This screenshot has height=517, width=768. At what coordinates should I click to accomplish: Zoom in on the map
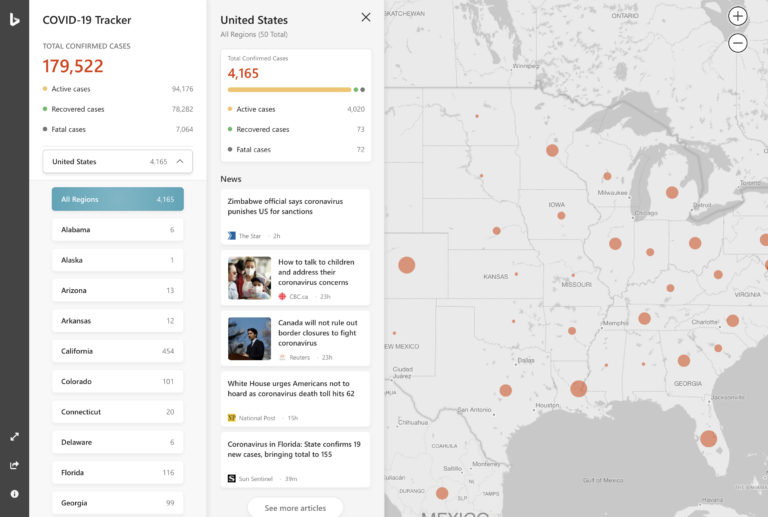coord(737,16)
